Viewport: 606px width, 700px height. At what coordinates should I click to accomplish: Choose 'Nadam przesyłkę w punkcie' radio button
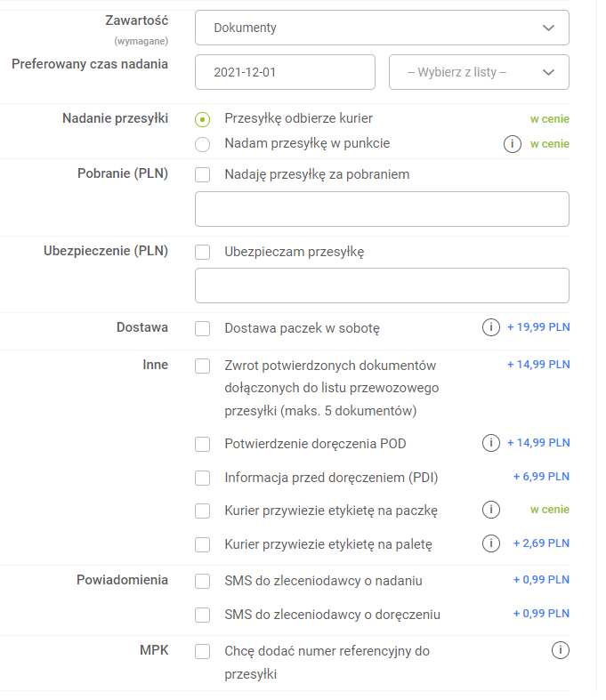click(203, 144)
